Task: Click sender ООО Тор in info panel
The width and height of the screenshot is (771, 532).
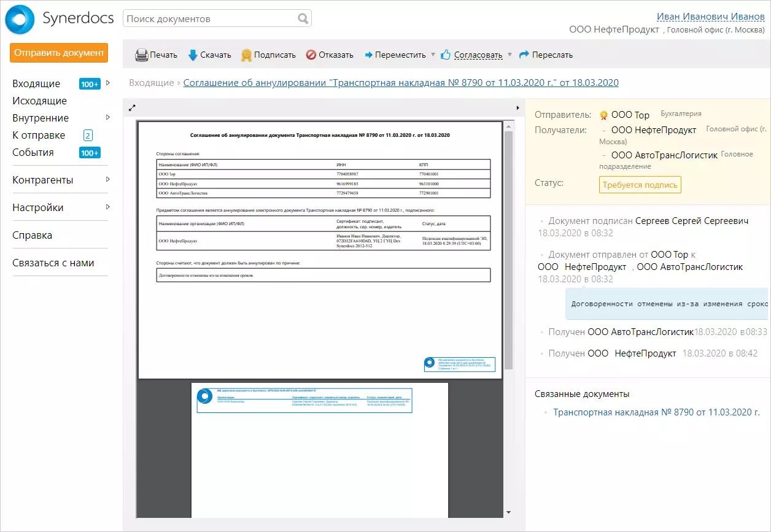Action: pyautogui.click(x=630, y=115)
